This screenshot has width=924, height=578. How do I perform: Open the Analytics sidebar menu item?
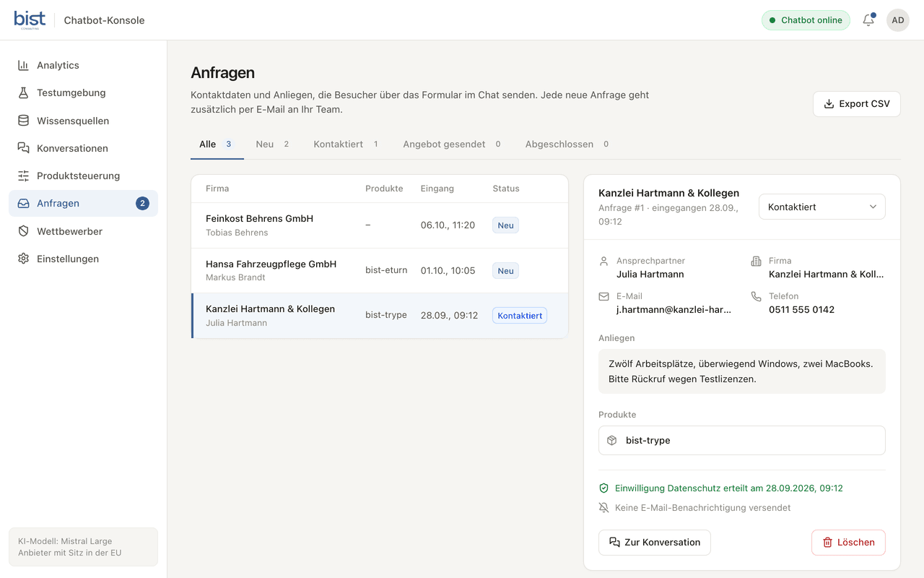pyautogui.click(x=83, y=65)
